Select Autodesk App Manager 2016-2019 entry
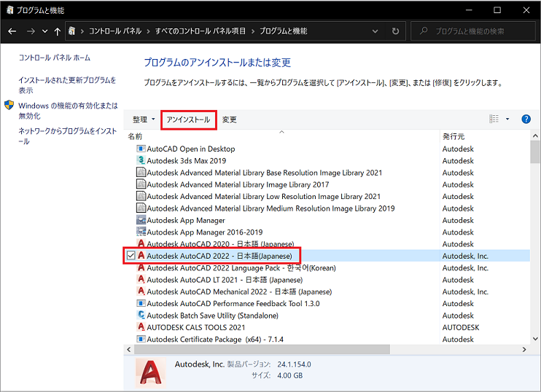The width and height of the screenshot is (541, 392). (x=205, y=232)
